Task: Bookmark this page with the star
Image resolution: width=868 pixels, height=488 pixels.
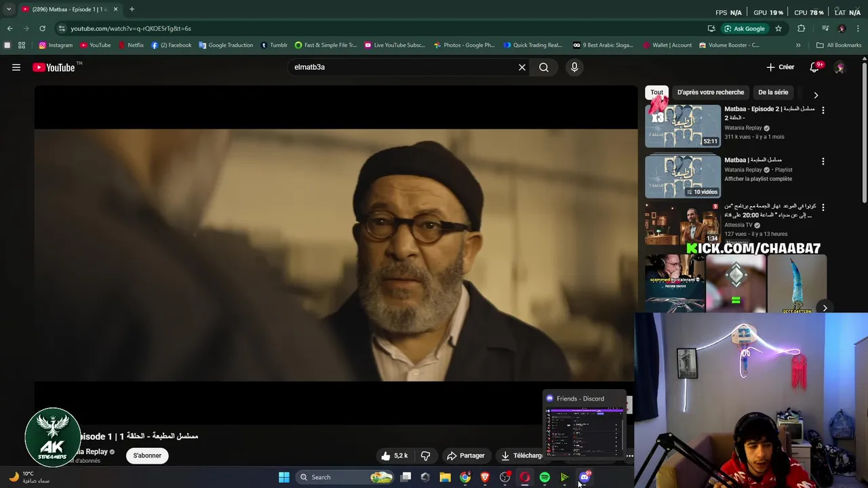Action: click(778, 28)
